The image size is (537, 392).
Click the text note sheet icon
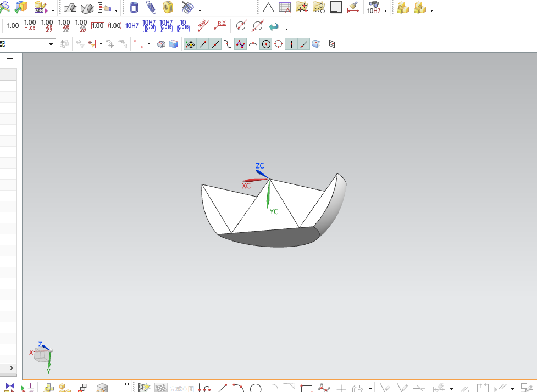[336, 7]
